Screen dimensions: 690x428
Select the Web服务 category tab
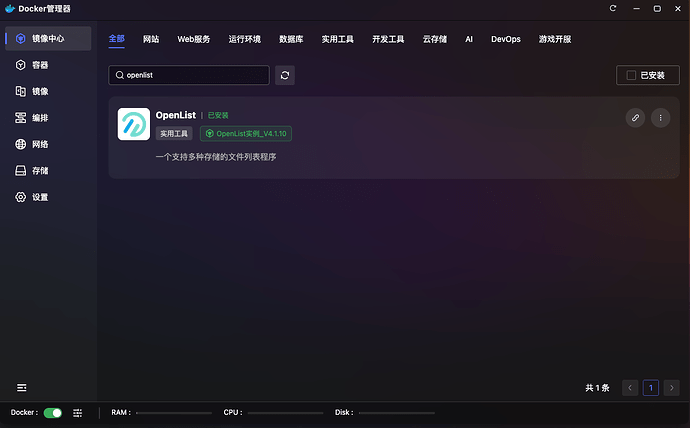(194, 39)
